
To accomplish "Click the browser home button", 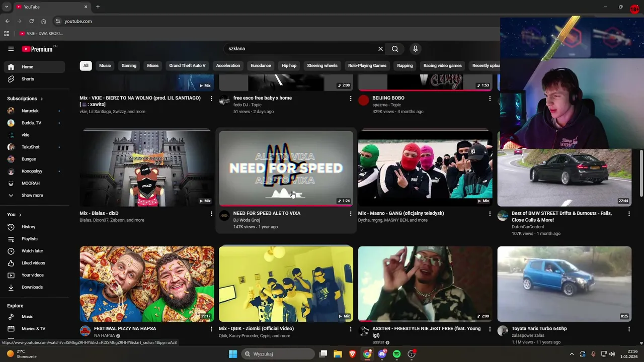I will coord(43,21).
